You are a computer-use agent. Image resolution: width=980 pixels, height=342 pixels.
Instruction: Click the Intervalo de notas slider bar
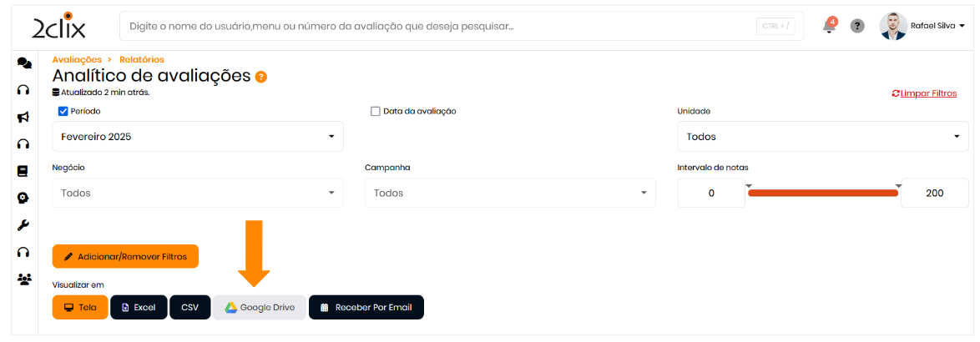tap(822, 193)
